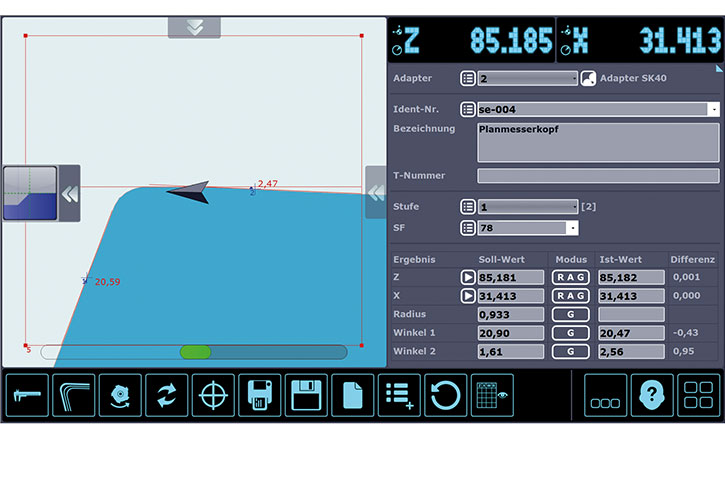The width and height of the screenshot is (725, 480).
Task: Click the 2,47 angle label on contour
Action: tap(268, 184)
